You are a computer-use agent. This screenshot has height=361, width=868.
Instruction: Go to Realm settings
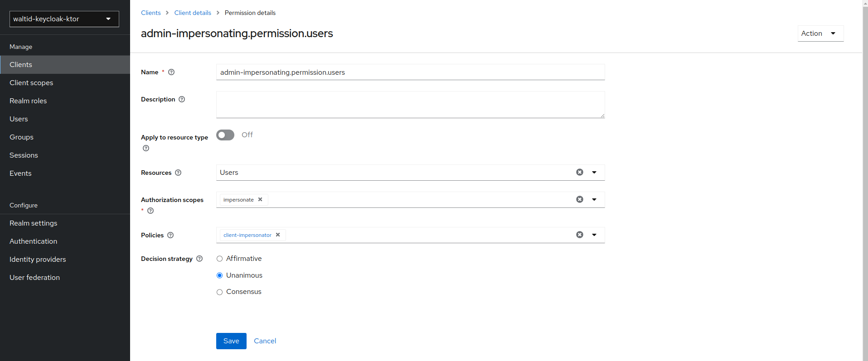[65, 223]
